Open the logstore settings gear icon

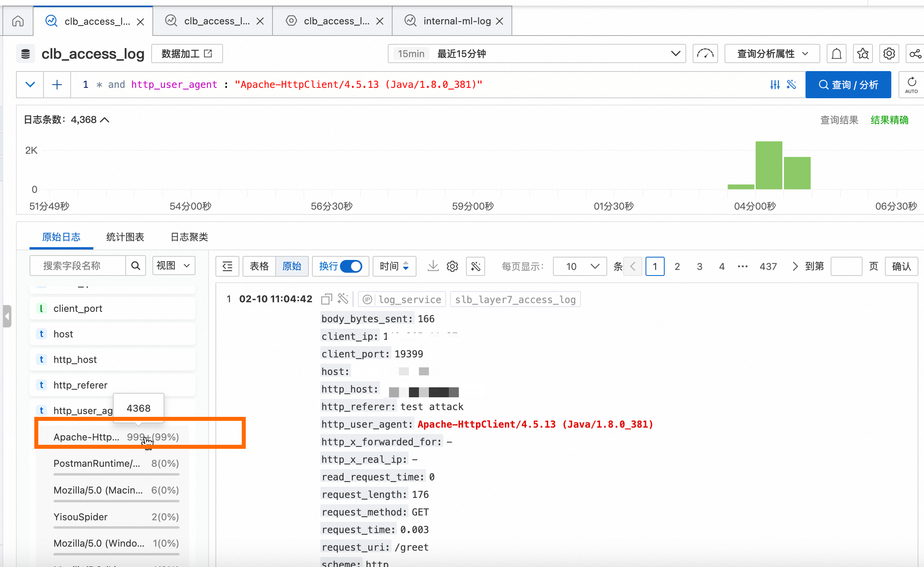(x=889, y=54)
